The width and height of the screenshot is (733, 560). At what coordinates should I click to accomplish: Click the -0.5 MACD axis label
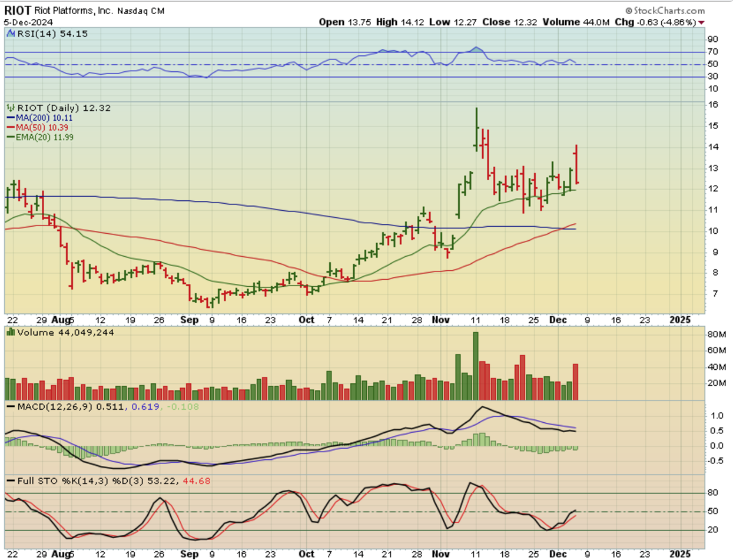point(714,460)
